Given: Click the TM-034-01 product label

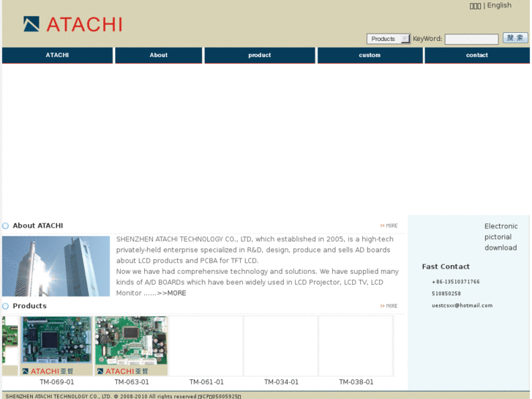Looking at the screenshot, I should pyautogui.click(x=281, y=382).
